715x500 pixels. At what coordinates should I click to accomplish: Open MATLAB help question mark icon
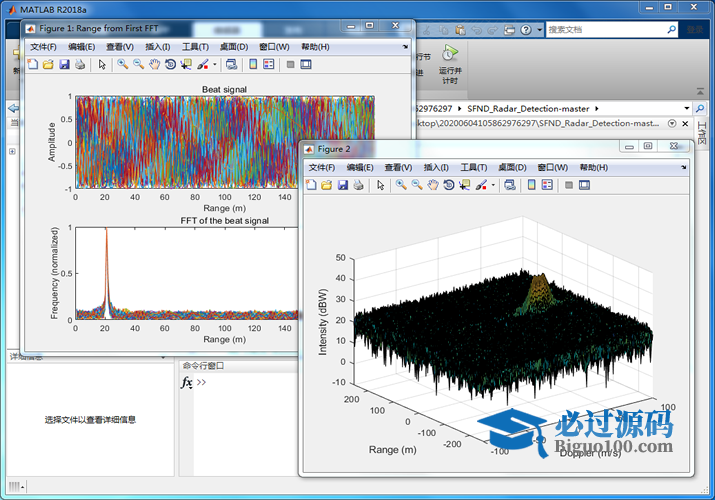click(526, 30)
